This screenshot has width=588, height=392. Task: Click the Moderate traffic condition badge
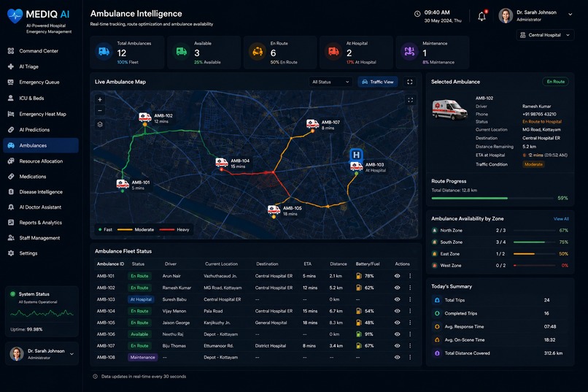coord(533,164)
